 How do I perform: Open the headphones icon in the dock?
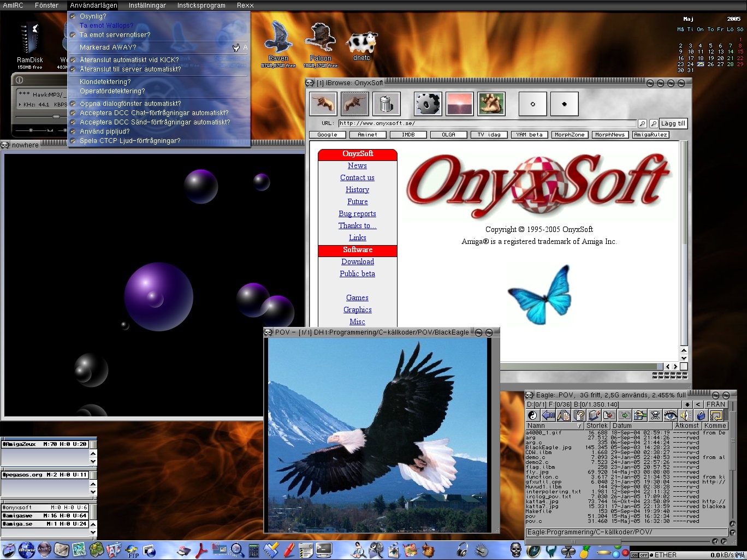[463, 550]
